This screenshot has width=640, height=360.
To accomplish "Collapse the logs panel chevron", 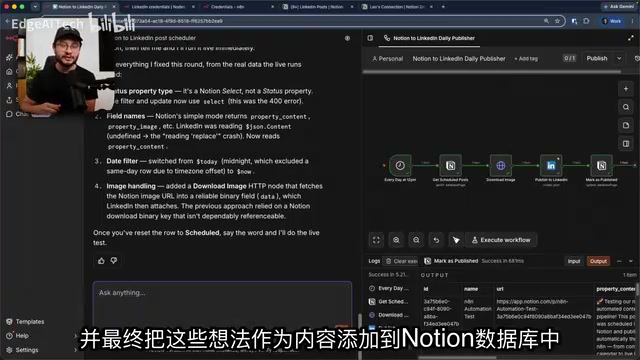I will click(631, 261).
